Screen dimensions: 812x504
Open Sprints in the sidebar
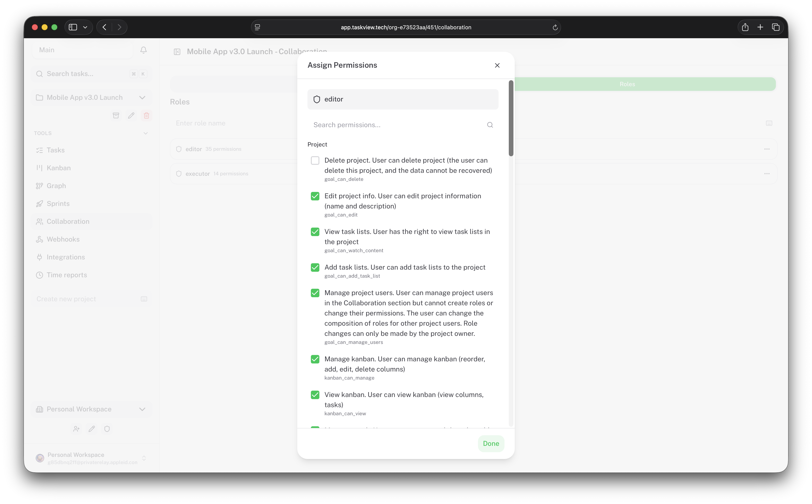92,203
